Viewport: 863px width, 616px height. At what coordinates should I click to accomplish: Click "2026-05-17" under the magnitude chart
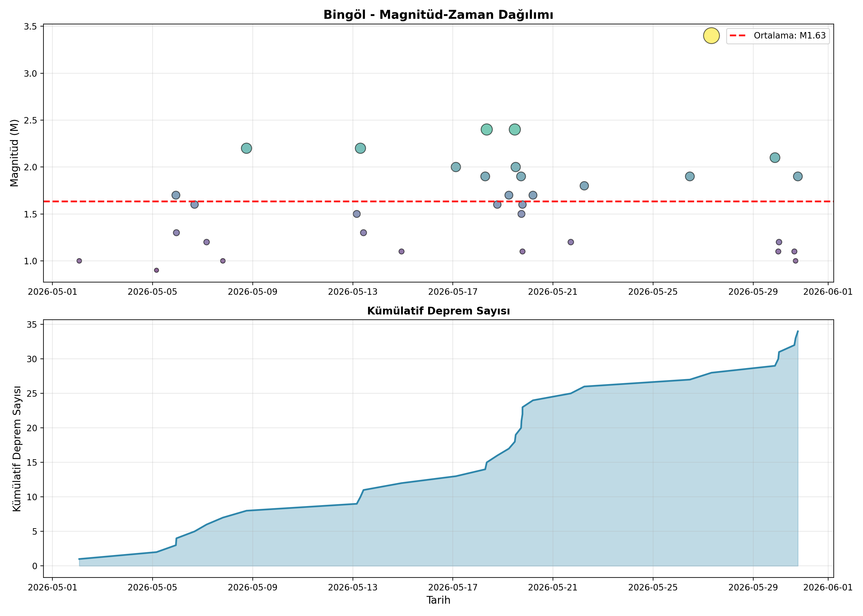pos(453,292)
